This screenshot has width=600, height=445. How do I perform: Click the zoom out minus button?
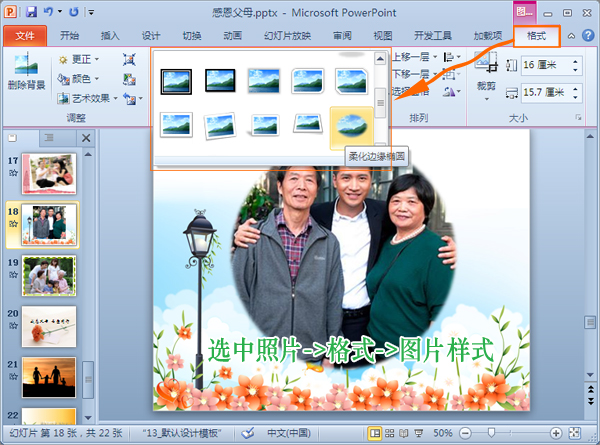click(465, 433)
